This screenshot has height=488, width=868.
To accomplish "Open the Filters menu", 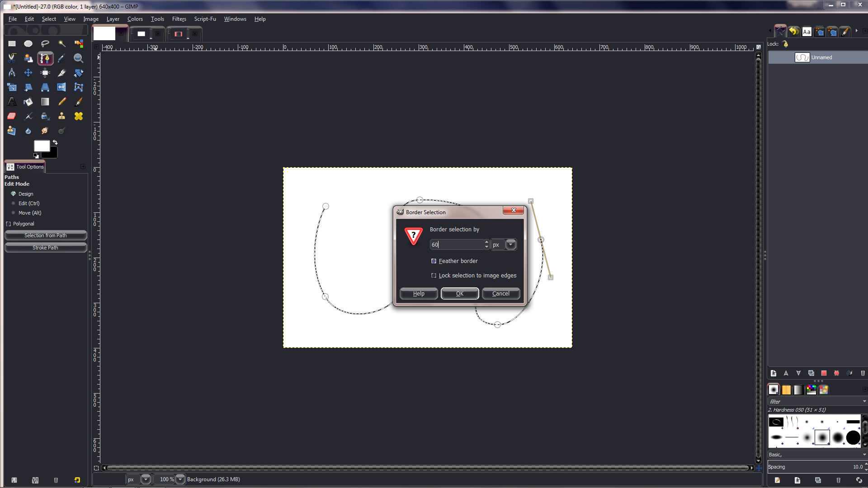I will click(179, 19).
